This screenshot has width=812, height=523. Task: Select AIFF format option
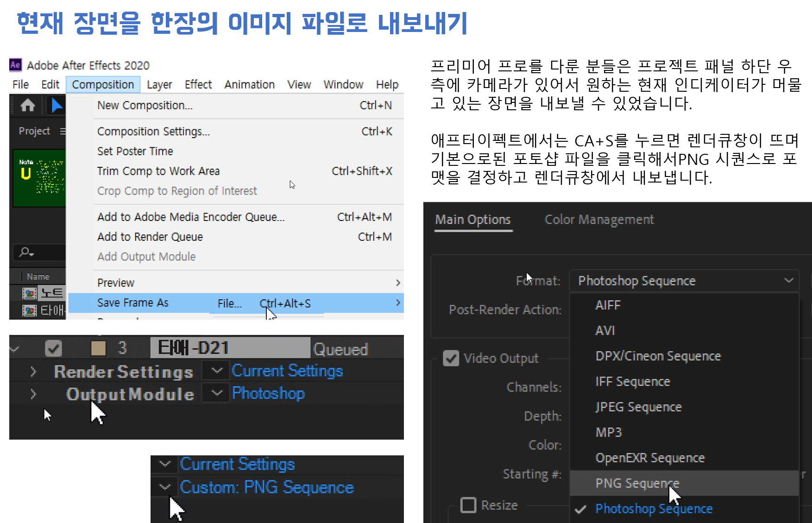pos(684,305)
